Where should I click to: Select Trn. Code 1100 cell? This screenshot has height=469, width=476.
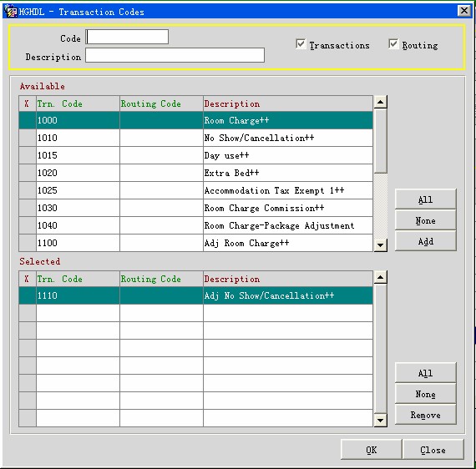click(78, 243)
